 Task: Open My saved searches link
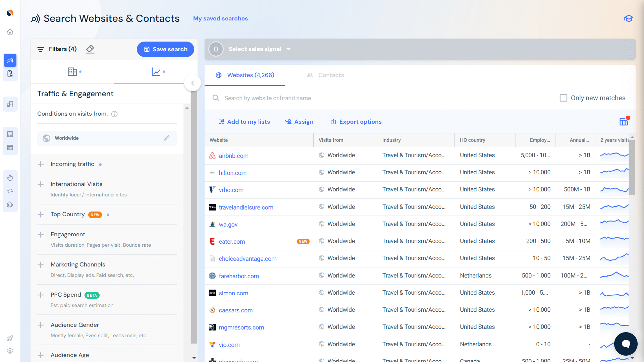coord(220,18)
